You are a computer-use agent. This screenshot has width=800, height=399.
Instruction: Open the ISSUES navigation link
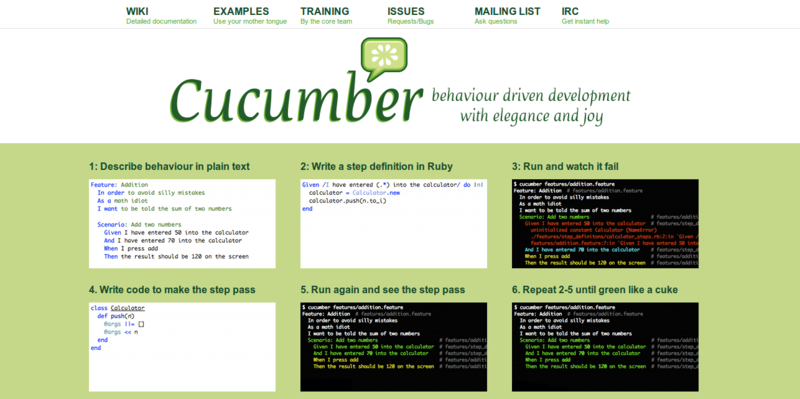pos(406,11)
